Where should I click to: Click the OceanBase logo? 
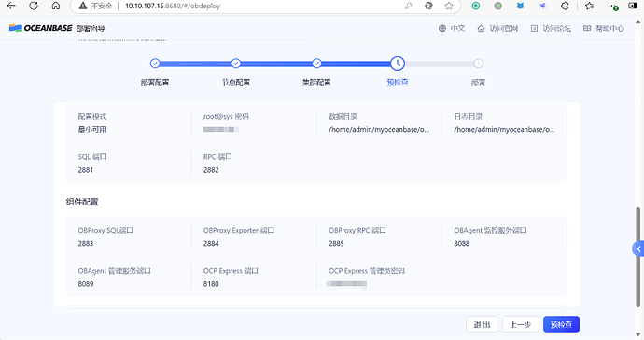(41, 28)
